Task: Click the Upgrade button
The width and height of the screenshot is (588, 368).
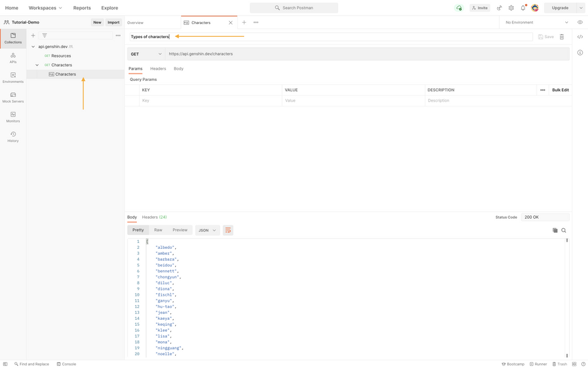Action: click(560, 8)
